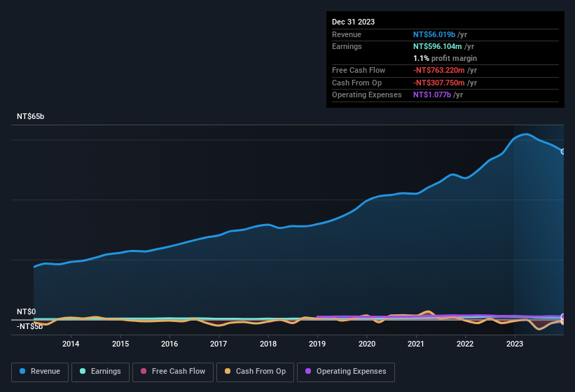Select the 2021 x-axis label
This screenshot has height=392, width=575.
[416, 344]
